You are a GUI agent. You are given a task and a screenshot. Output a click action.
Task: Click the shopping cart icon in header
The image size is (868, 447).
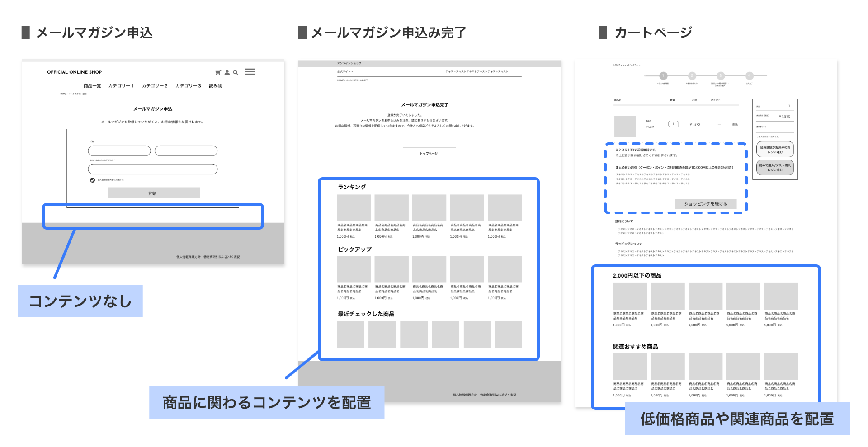point(218,72)
